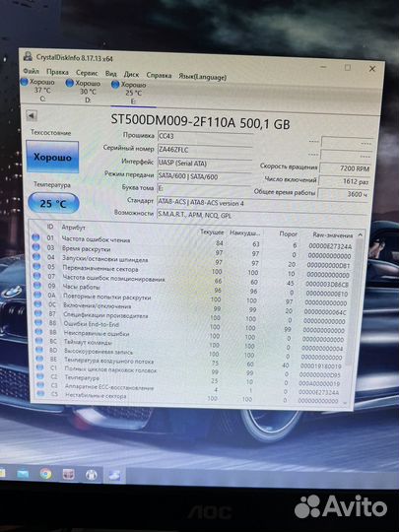Click the CrystalDiskInfo title bar app icon
The height and width of the screenshot is (532, 399).
click(x=29, y=56)
